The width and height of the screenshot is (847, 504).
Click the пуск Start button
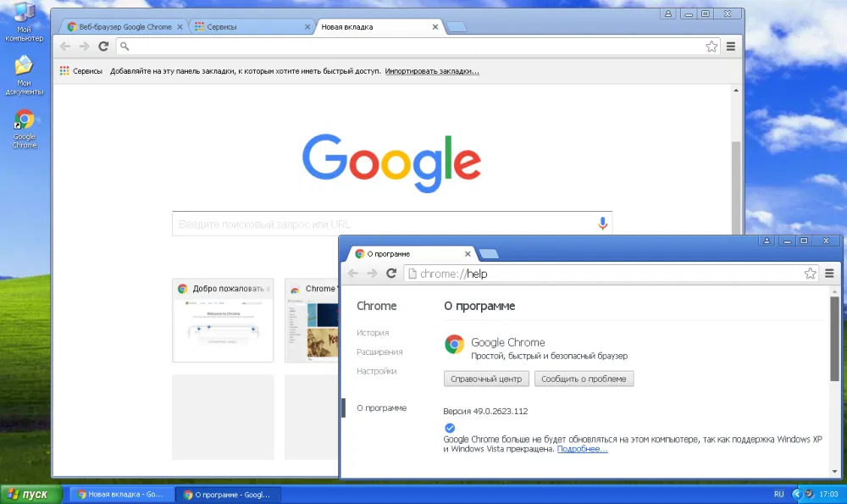point(30,495)
